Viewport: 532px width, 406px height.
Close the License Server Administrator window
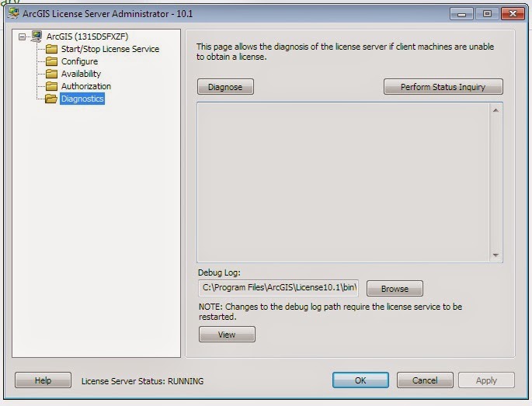513,14
